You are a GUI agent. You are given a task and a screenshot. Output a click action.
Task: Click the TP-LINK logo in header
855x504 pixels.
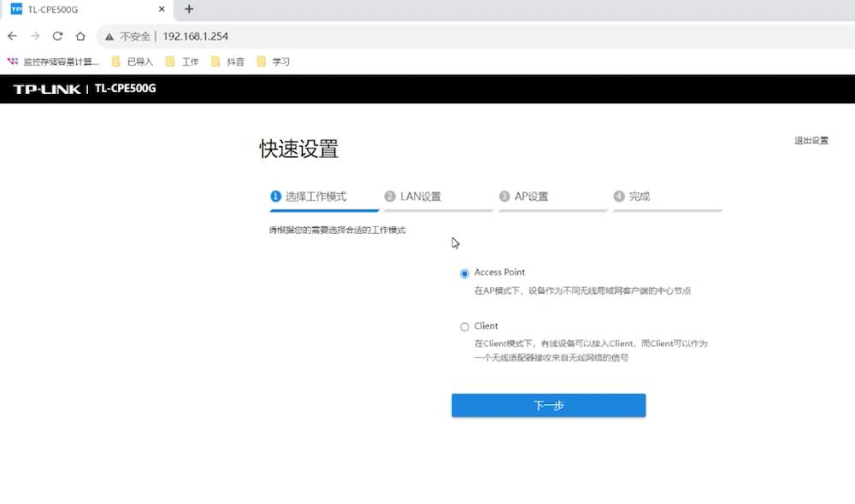click(x=47, y=89)
